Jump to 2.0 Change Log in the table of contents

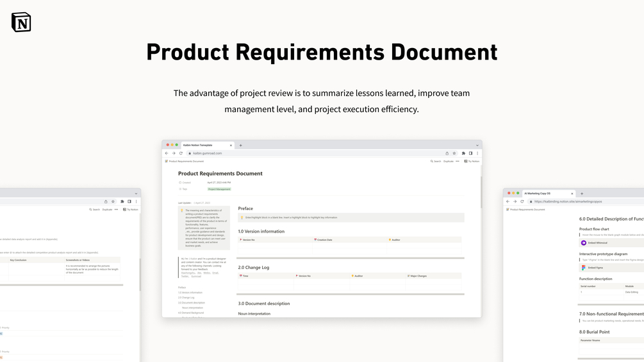tap(186, 297)
